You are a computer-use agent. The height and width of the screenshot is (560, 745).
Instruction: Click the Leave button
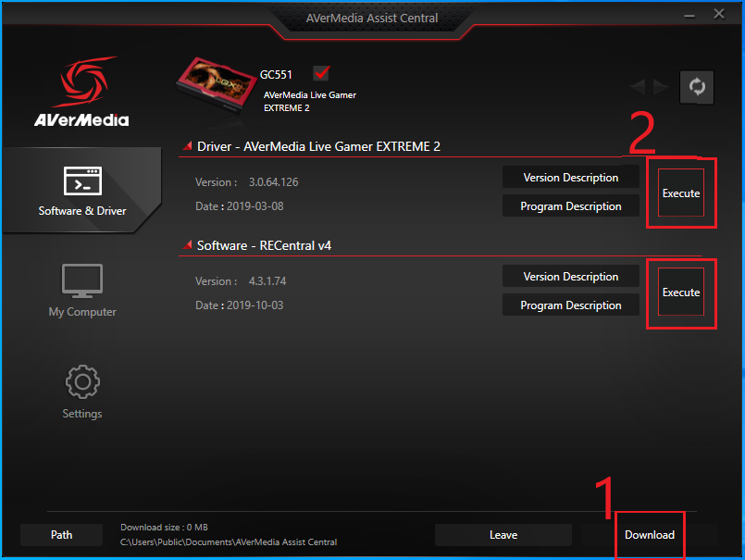[x=503, y=535]
